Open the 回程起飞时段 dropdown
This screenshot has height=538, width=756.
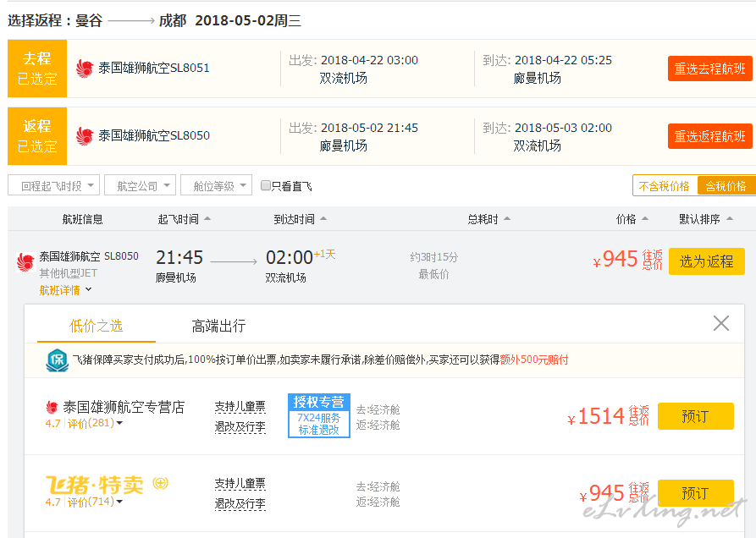pyautogui.click(x=53, y=185)
